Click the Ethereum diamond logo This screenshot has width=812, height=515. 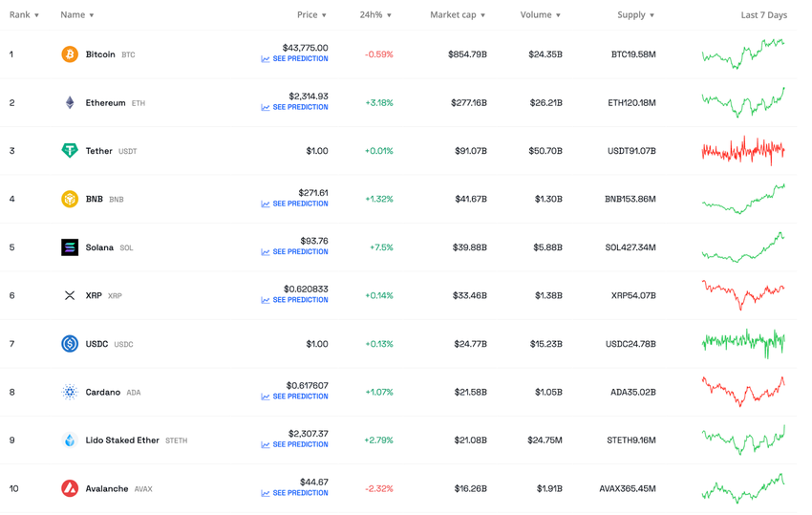(70, 102)
